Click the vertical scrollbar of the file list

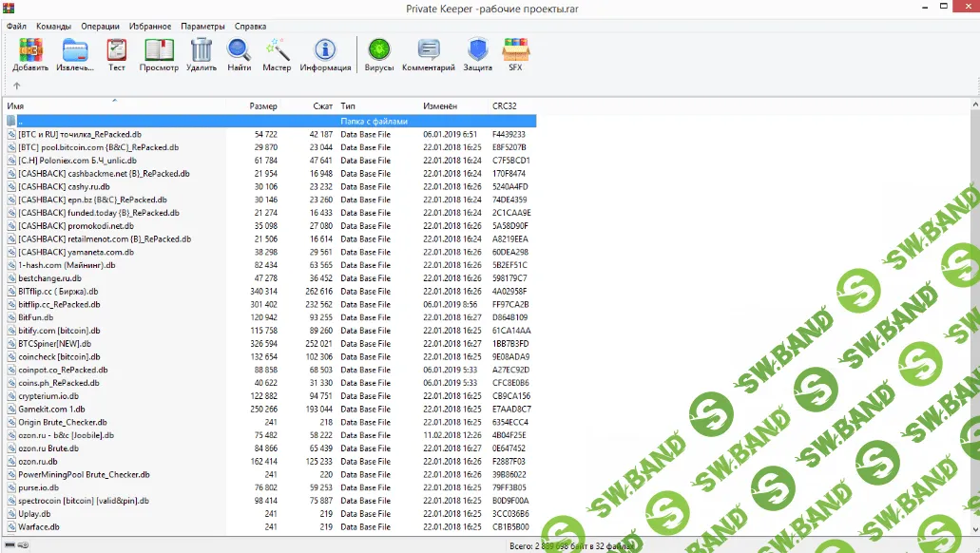(x=973, y=314)
